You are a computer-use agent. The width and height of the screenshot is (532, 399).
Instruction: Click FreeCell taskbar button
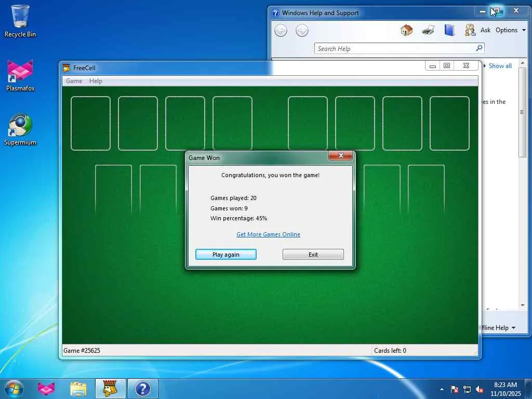[110, 389]
